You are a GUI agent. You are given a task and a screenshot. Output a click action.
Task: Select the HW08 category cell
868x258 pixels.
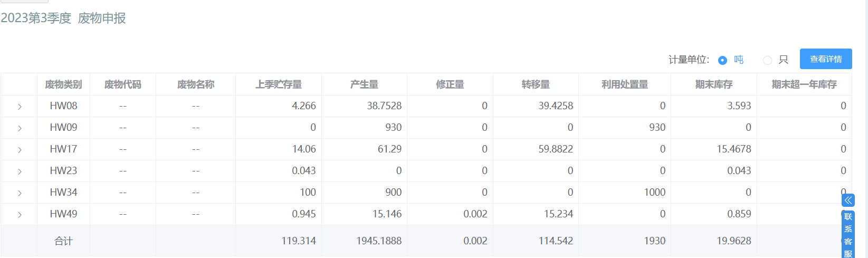pos(63,106)
